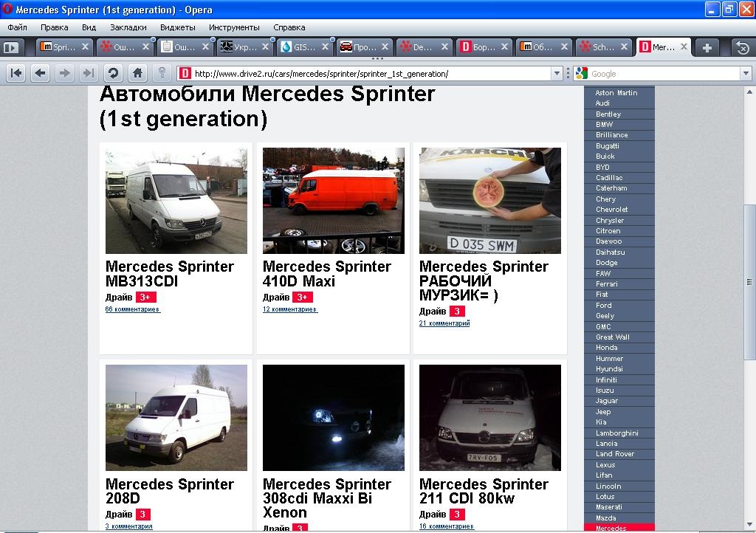This screenshot has width=756, height=533.
Task: Open address bar history dropdown
Action: 557,74
